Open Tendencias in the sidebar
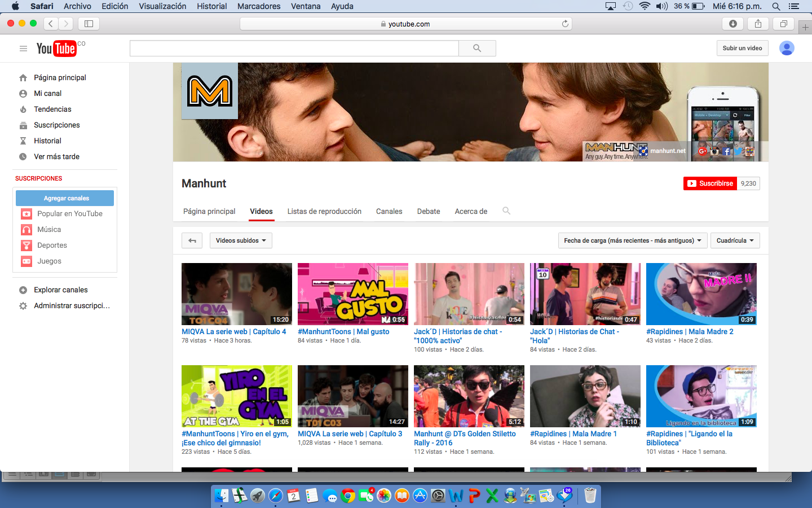 point(52,109)
